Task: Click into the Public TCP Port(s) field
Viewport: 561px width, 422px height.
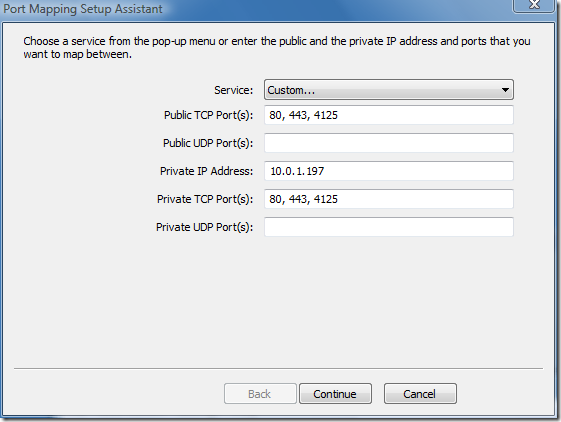Action: (x=389, y=115)
